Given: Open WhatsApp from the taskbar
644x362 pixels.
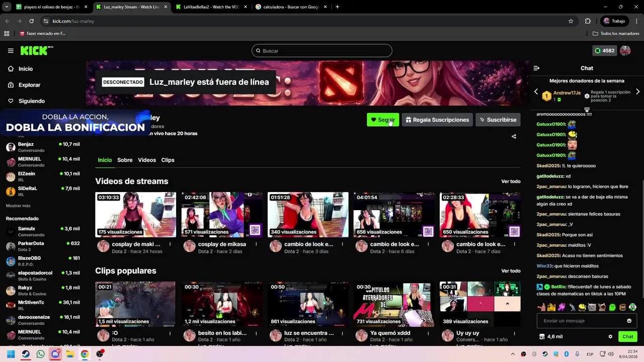Looking at the screenshot, I should pyautogui.click(x=40, y=354).
